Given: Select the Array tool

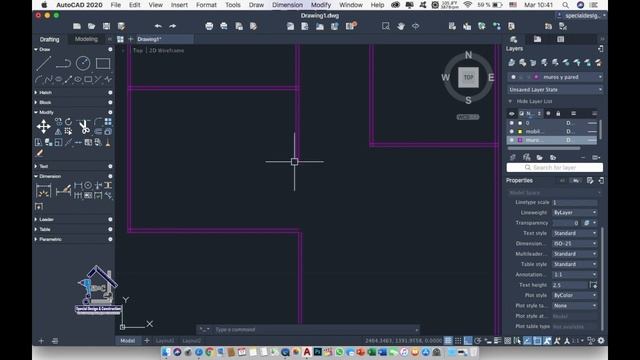Looking at the screenshot, I should (x=108, y=122).
